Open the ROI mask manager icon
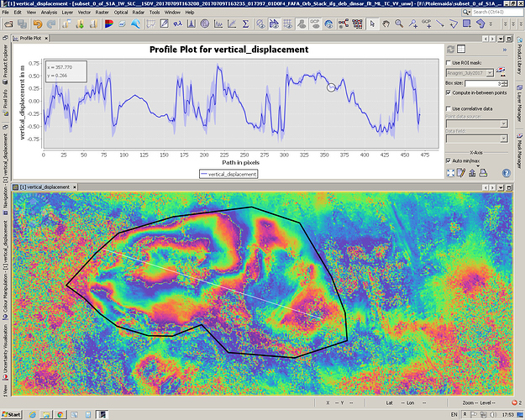This screenshot has width=525, height=420. pos(501,71)
